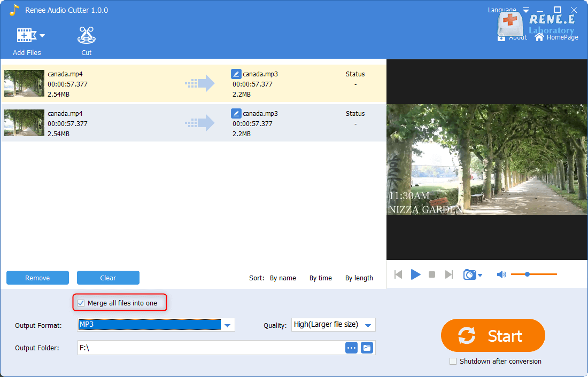Screen dimensions: 588x377
Task: Sort list By length
Action: (x=359, y=278)
